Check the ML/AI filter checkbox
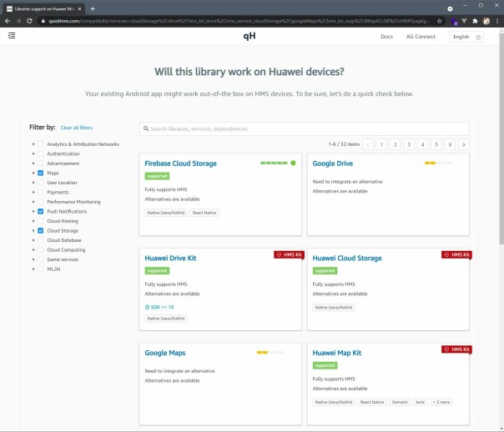Viewport: 504px width, 432px height. pos(41,269)
